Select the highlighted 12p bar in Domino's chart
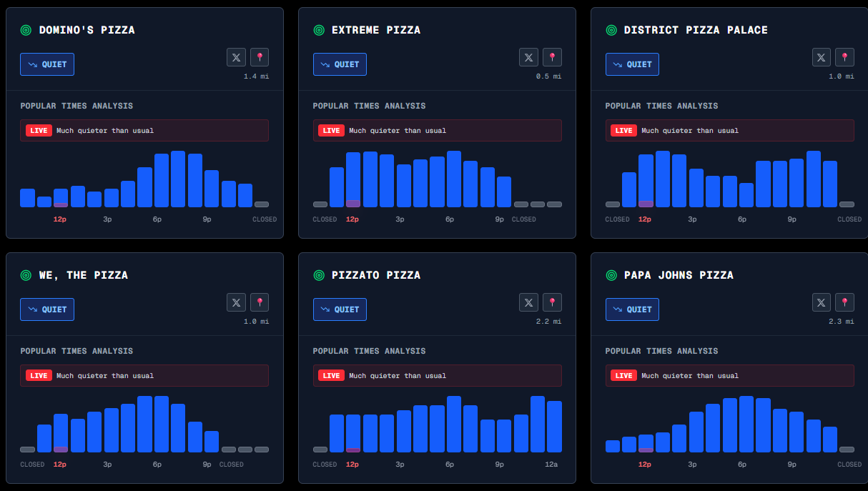 tap(61, 198)
